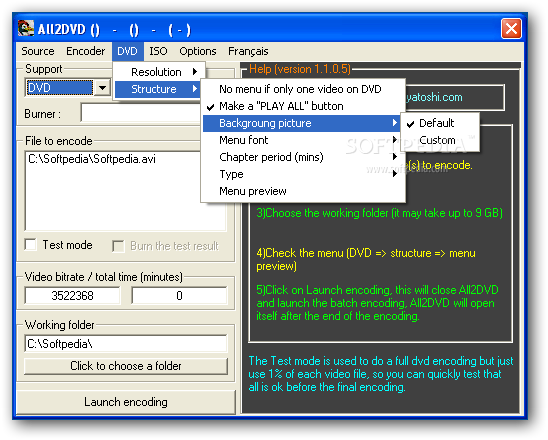Click step 4 check the menu help text
Image resolution: width=548 pixels, height=440 pixels.
tap(366, 259)
